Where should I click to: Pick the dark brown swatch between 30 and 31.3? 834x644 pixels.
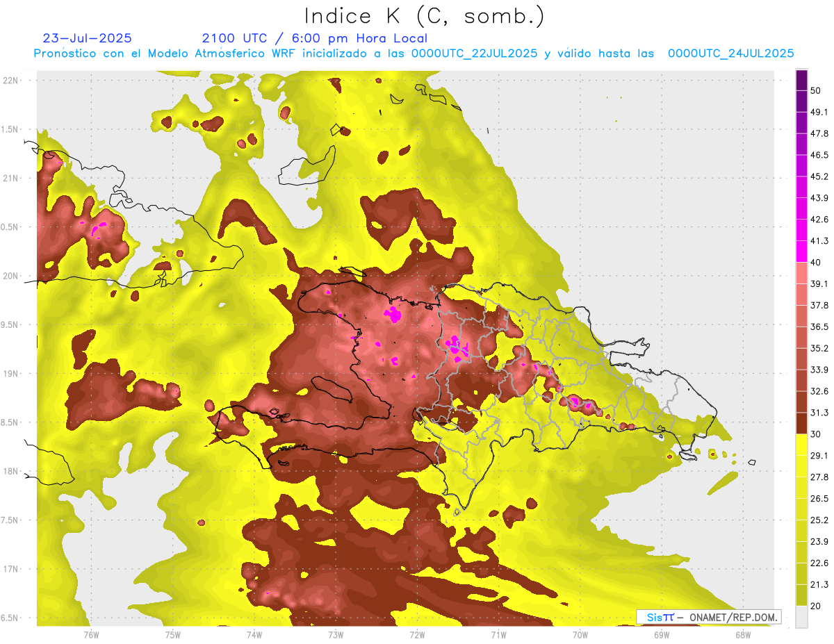tap(801, 423)
